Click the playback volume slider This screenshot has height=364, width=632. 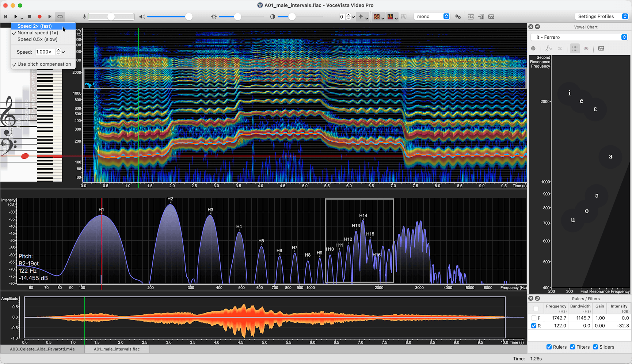(x=169, y=17)
